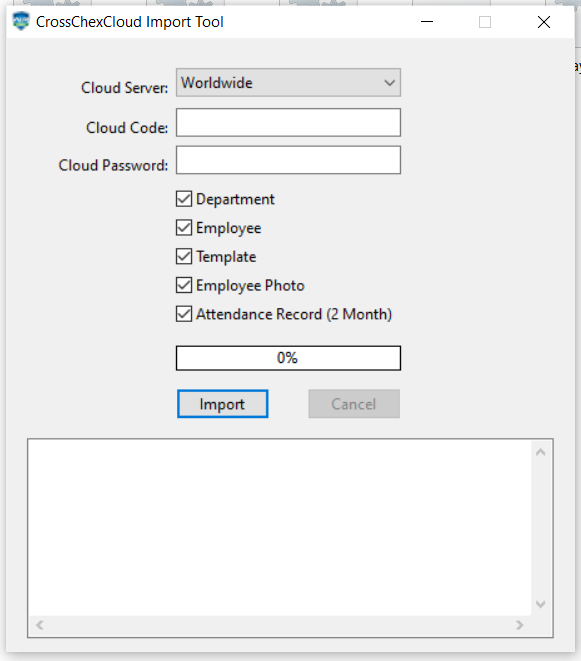Minimize the CrossChexCloud Import Tool window

point(427,21)
